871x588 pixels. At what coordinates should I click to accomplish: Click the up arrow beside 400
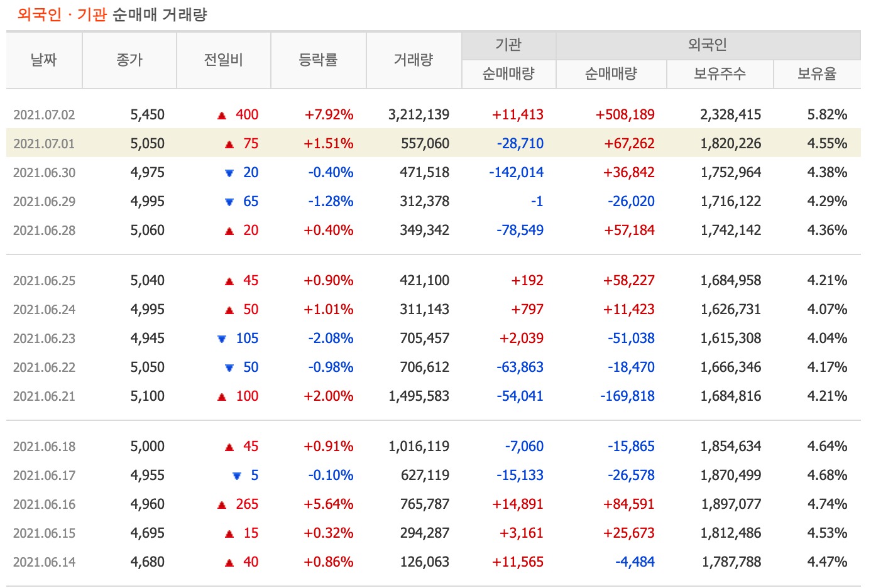(222, 116)
